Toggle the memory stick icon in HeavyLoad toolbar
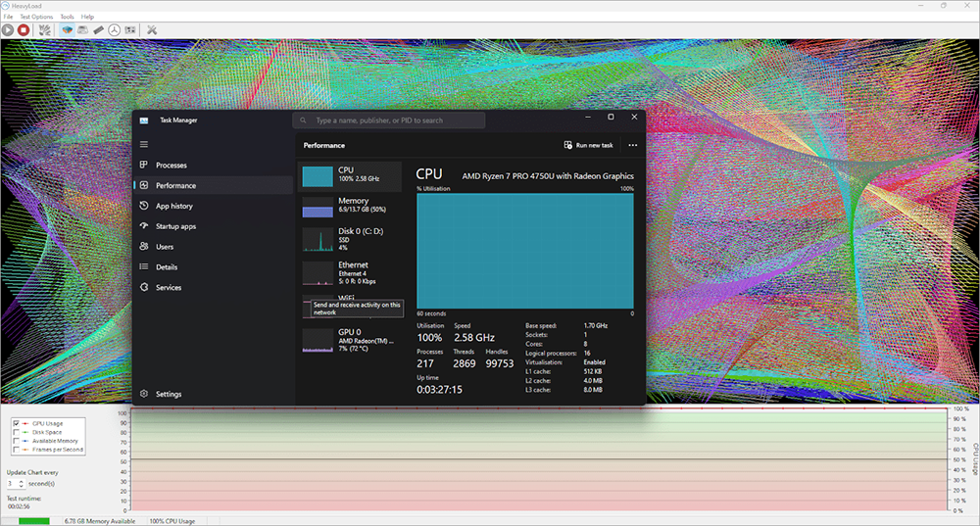 click(99, 29)
